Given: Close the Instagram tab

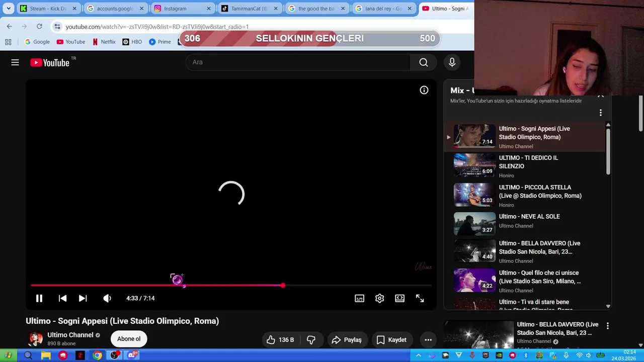Looking at the screenshot, I should 209,9.
